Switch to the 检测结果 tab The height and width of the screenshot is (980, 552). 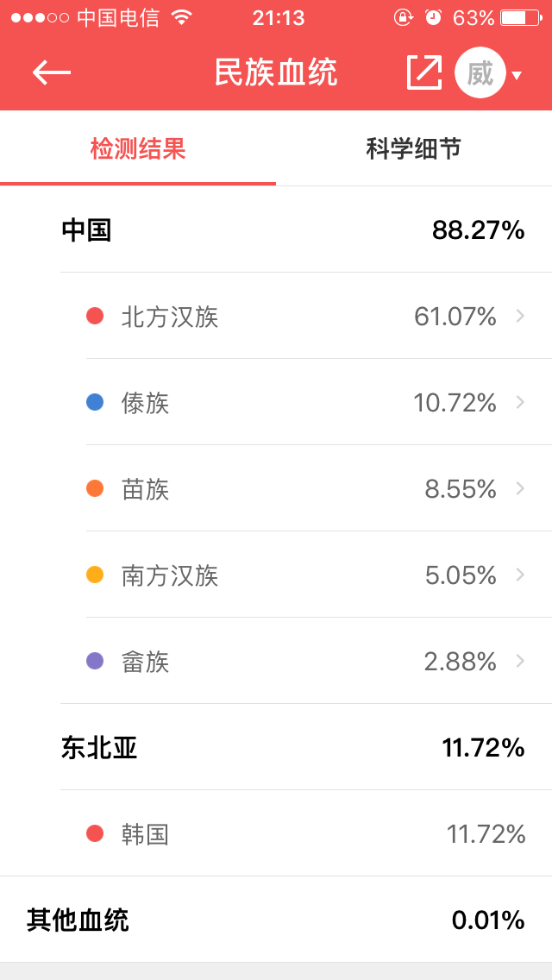(138, 148)
